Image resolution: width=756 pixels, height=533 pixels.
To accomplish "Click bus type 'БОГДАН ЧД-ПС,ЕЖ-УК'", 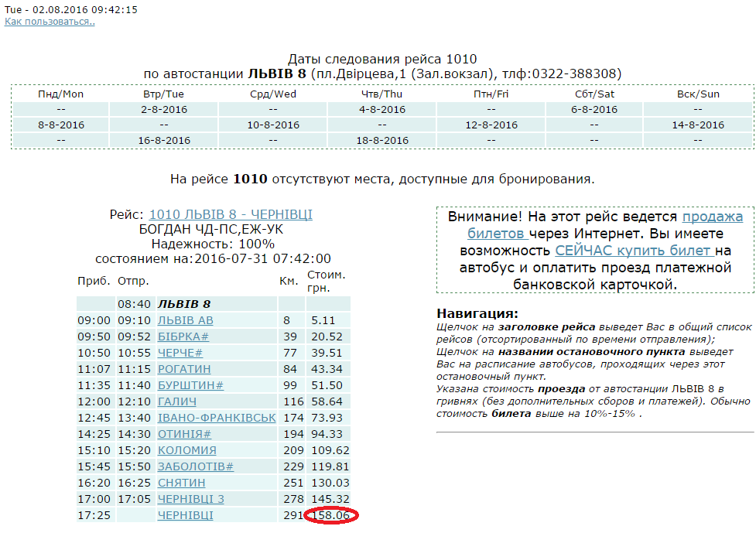I will [x=211, y=230].
